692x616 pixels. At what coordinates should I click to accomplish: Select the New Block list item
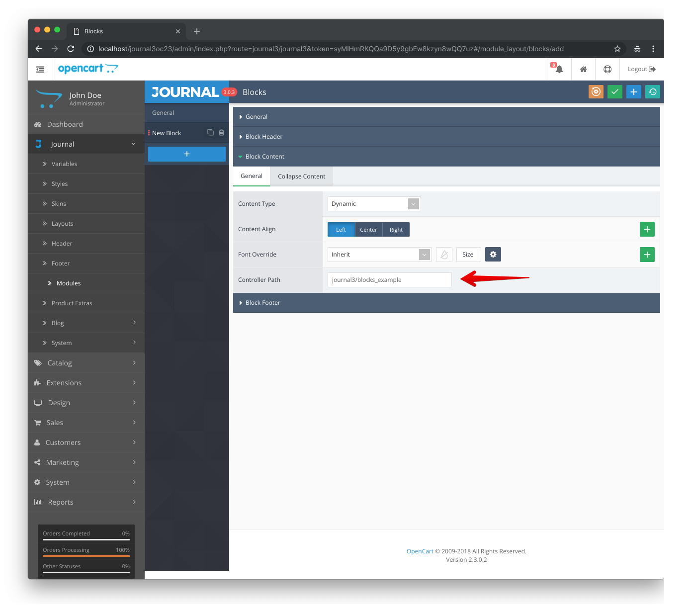pyautogui.click(x=187, y=133)
